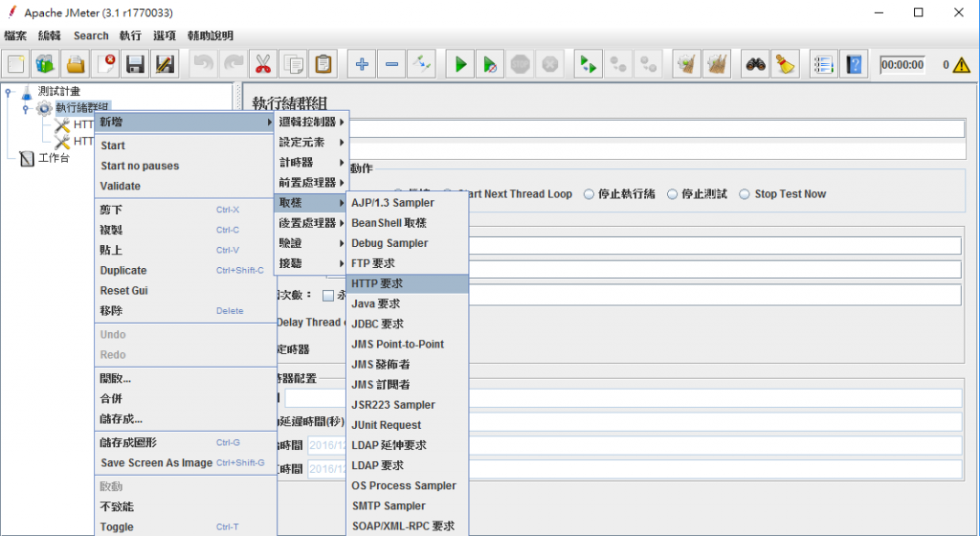The image size is (980, 536).
Task: Click the New test plan toolbar icon
Action: tap(15, 64)
